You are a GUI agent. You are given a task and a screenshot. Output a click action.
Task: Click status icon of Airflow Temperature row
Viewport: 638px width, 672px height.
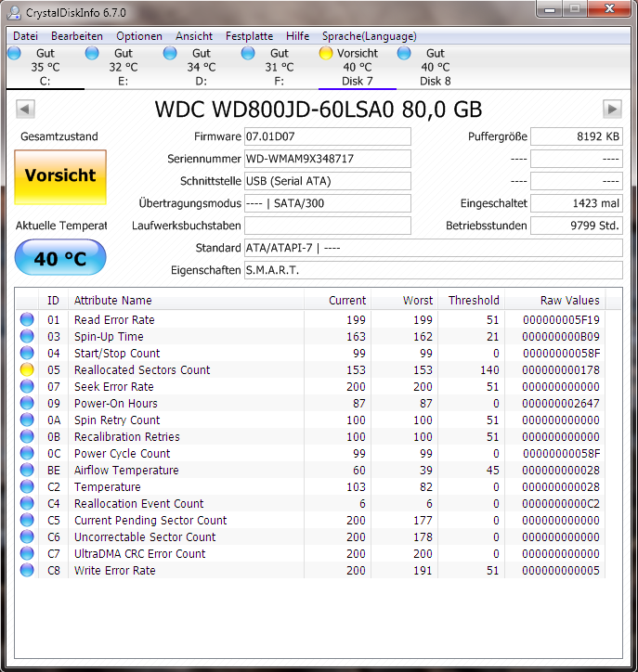[27, 470]
